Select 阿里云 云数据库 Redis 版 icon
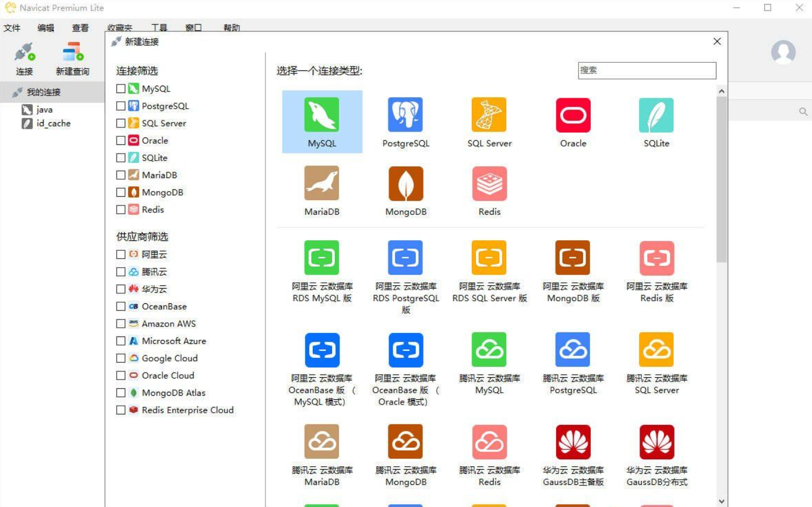812x507 pixels. tap(656, 258)
